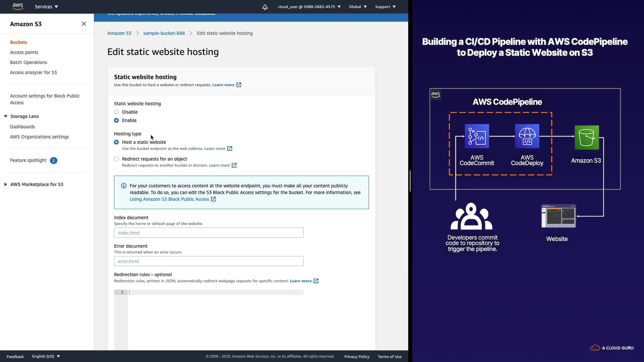This screenshot has width=644, height=362.
Task: Open Access points in sidebar
Action: coord(24,52)
